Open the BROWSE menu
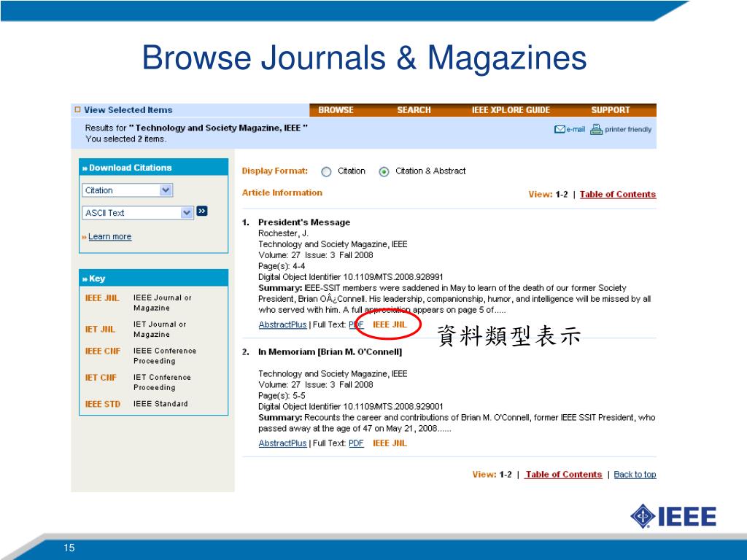This screenshot has height=560, width=747. click(336, 110)
